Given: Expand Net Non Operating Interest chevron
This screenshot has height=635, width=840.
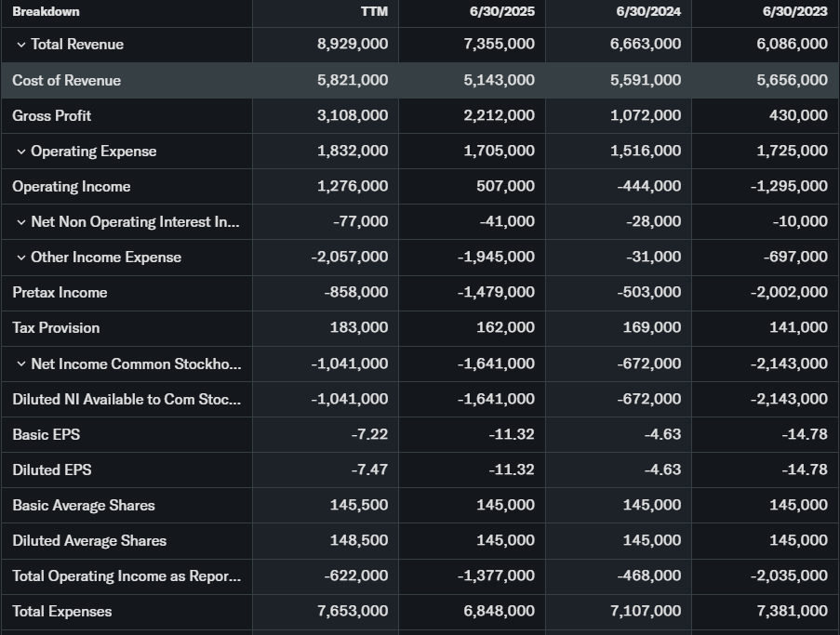Looking at the screenshot, I should click(20, 222).
